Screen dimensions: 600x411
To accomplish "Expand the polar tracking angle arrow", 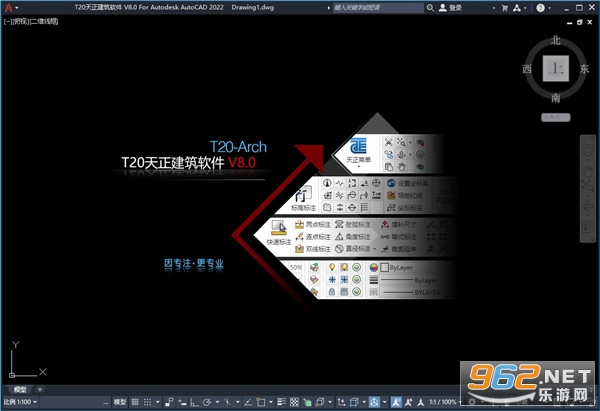I will [217, 402].
